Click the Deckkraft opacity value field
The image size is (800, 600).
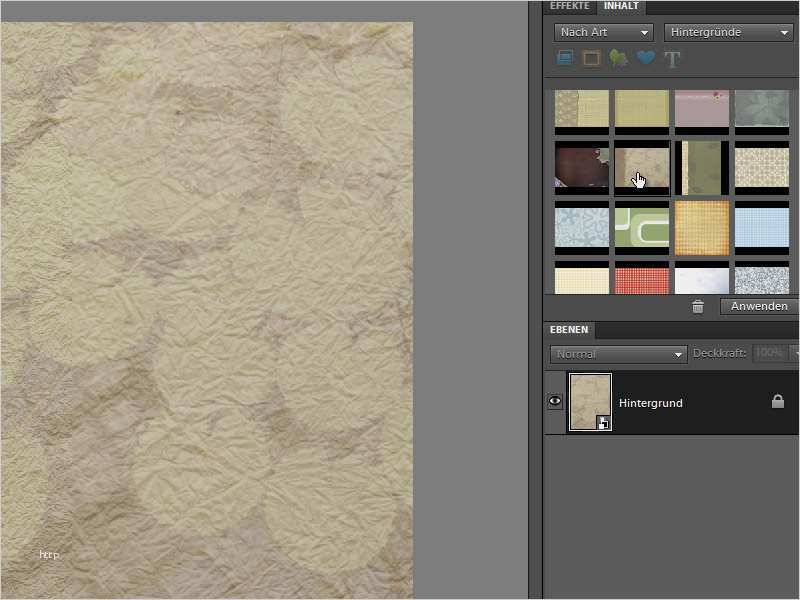(x=769, y=354)
